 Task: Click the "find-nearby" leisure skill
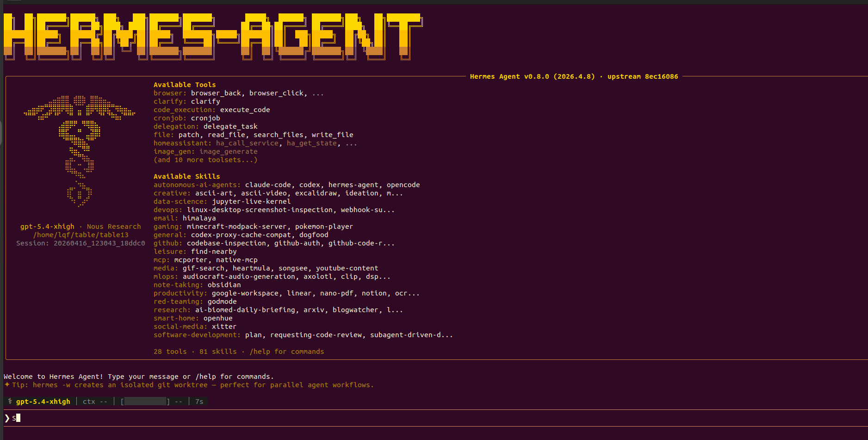tap(214, 251)
